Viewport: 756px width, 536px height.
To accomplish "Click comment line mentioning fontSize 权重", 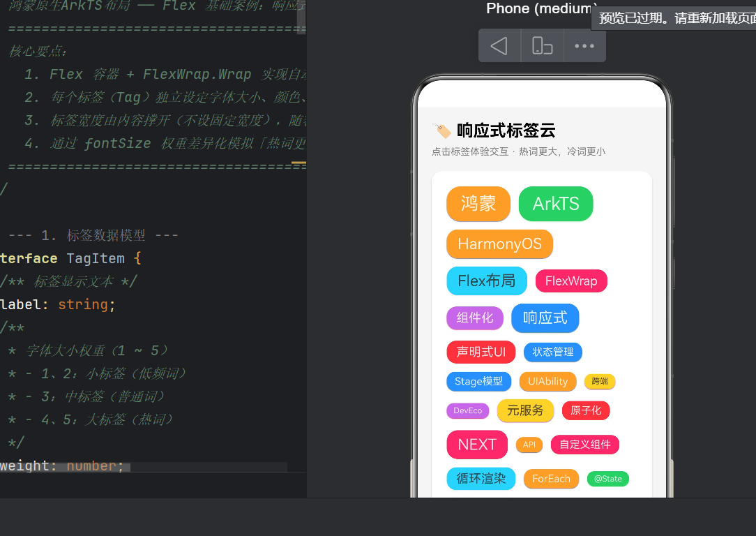I will [165, 143].
